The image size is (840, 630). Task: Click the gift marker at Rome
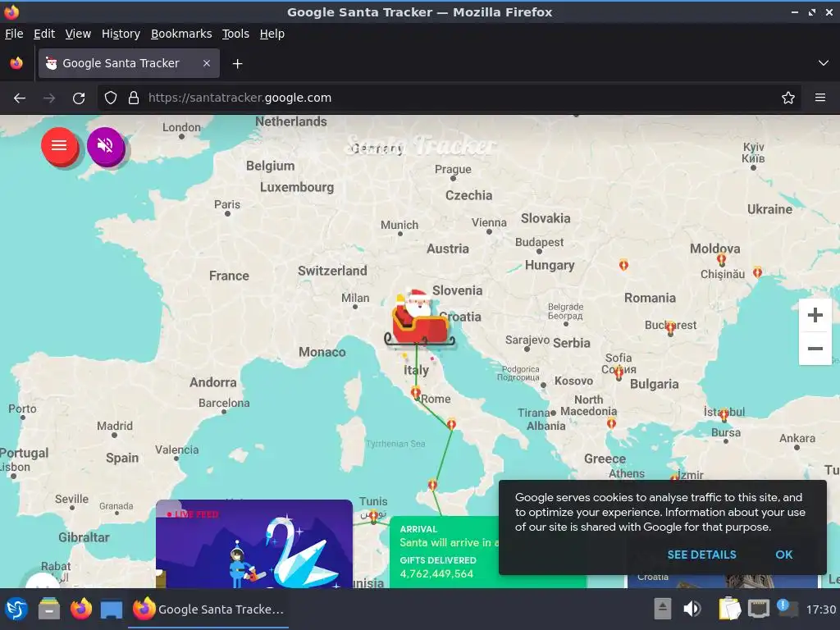point(416,393)
